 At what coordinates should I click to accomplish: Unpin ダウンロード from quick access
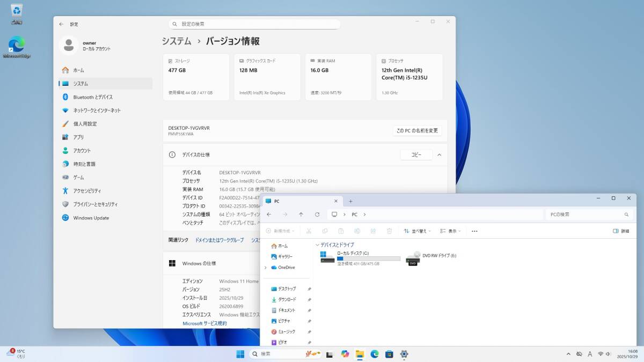(x=309, y=299)
